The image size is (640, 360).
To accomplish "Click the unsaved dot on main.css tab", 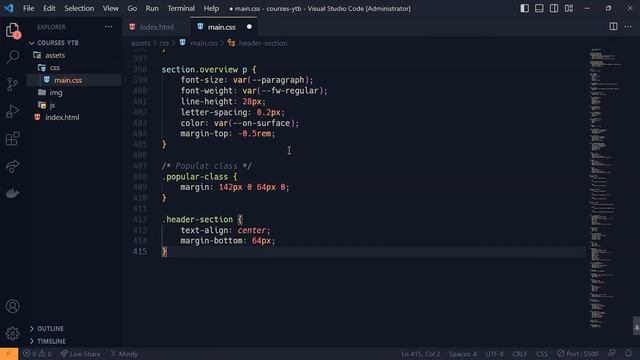I will (x=249, y=27).
